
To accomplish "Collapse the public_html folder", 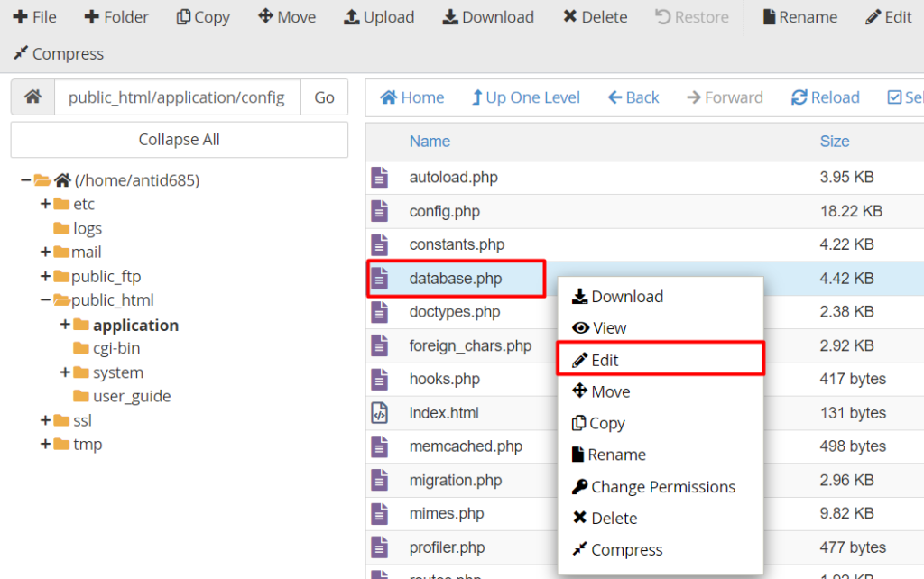I will coord(45,299).
